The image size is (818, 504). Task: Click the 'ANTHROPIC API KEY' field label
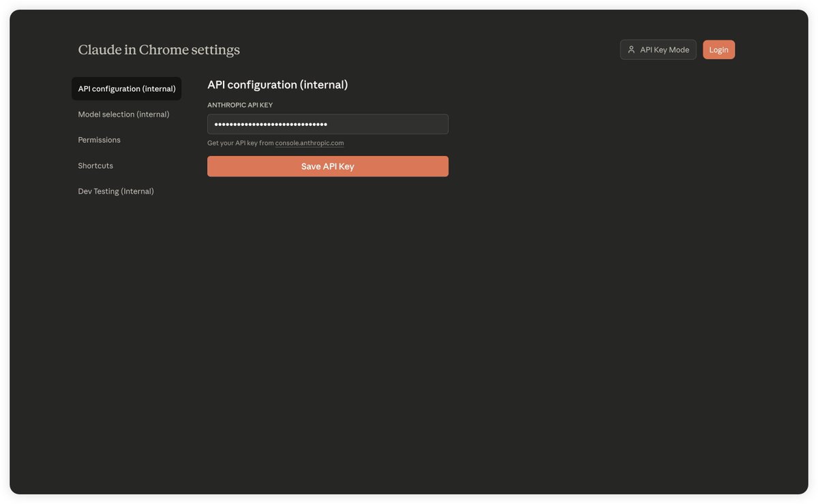pos(240,105)
